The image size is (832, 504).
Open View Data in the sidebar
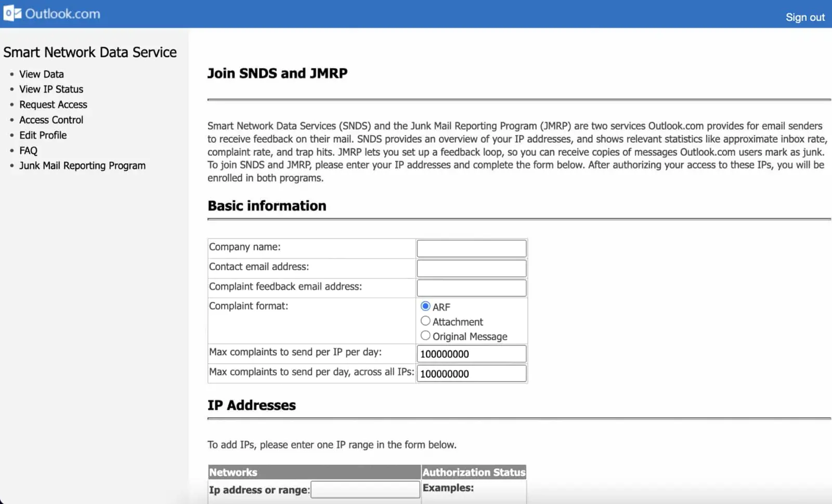(x=42, y=74)
